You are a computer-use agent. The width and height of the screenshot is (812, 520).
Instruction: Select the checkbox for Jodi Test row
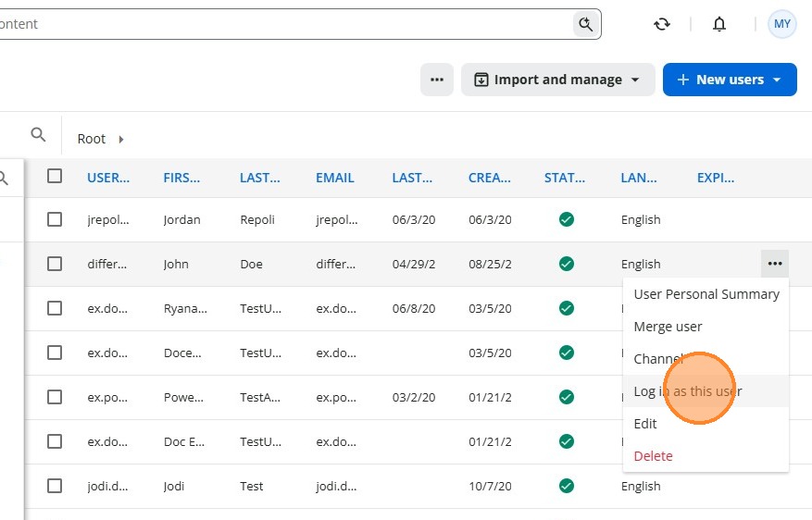[x=55, y=486]
